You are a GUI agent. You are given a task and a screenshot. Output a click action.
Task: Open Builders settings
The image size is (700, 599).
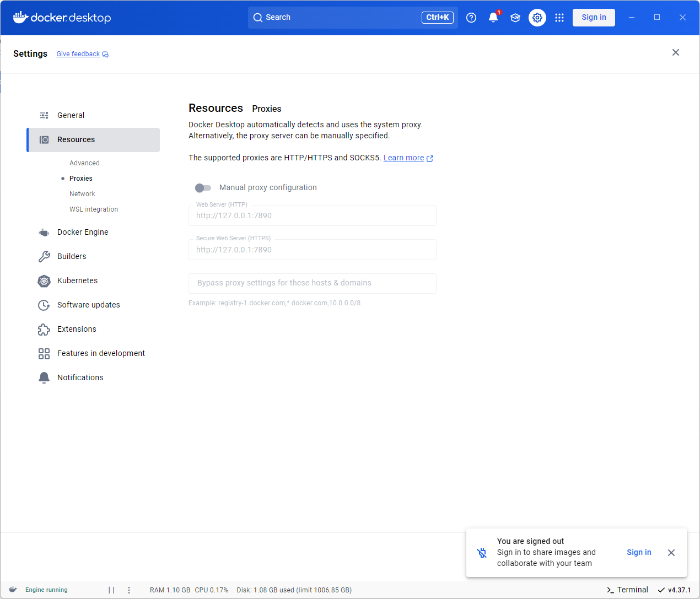coord(94,257)
